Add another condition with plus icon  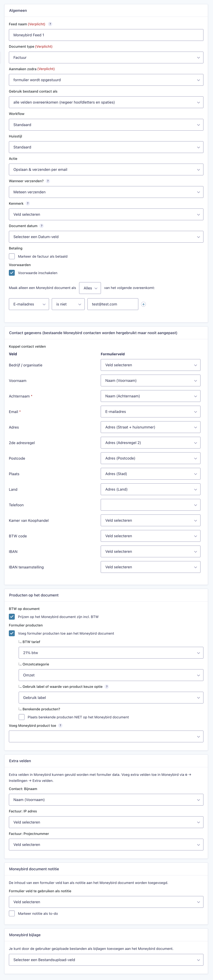[x=143, y=304]
